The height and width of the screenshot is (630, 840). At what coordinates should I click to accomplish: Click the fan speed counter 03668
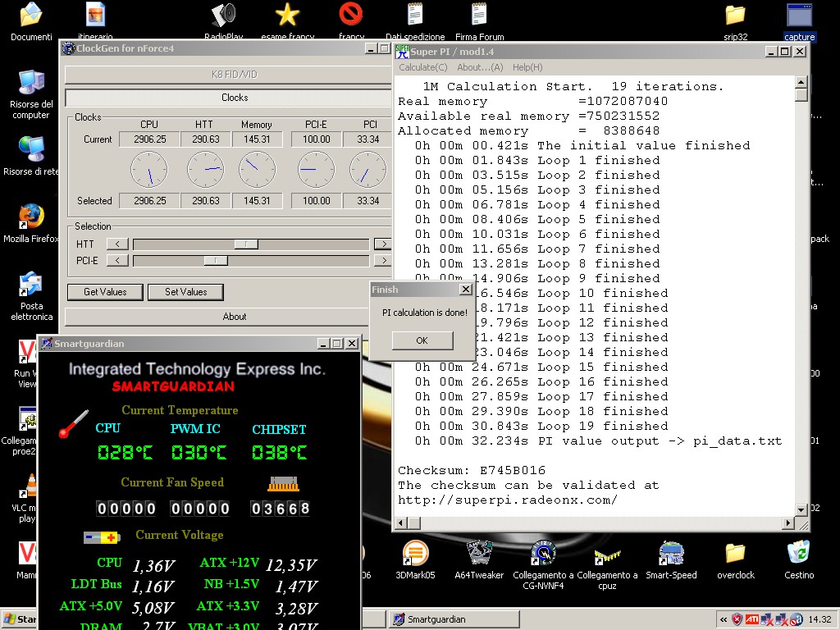click(281, 509)
